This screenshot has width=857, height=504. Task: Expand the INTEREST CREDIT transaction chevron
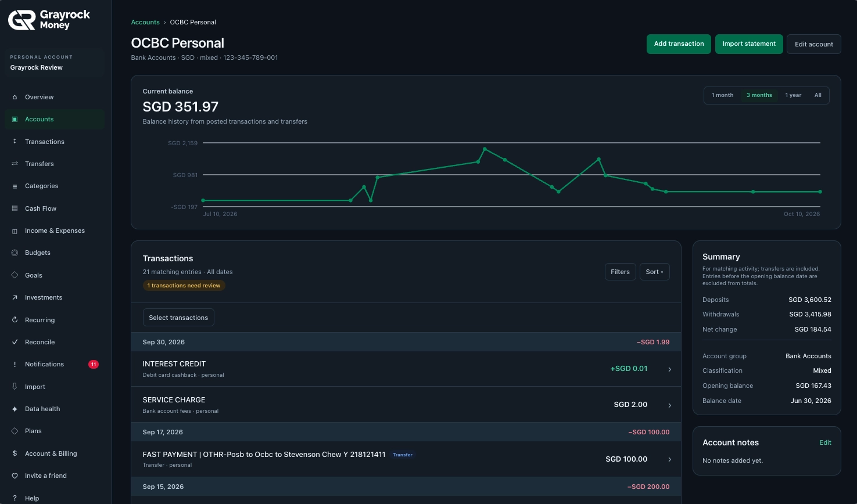tap(669, 369)
